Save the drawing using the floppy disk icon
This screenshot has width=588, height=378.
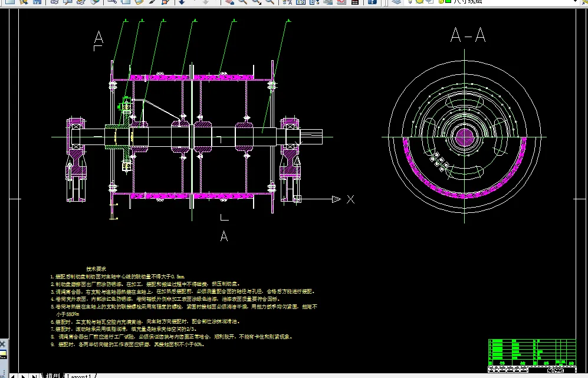click(37, 2)
